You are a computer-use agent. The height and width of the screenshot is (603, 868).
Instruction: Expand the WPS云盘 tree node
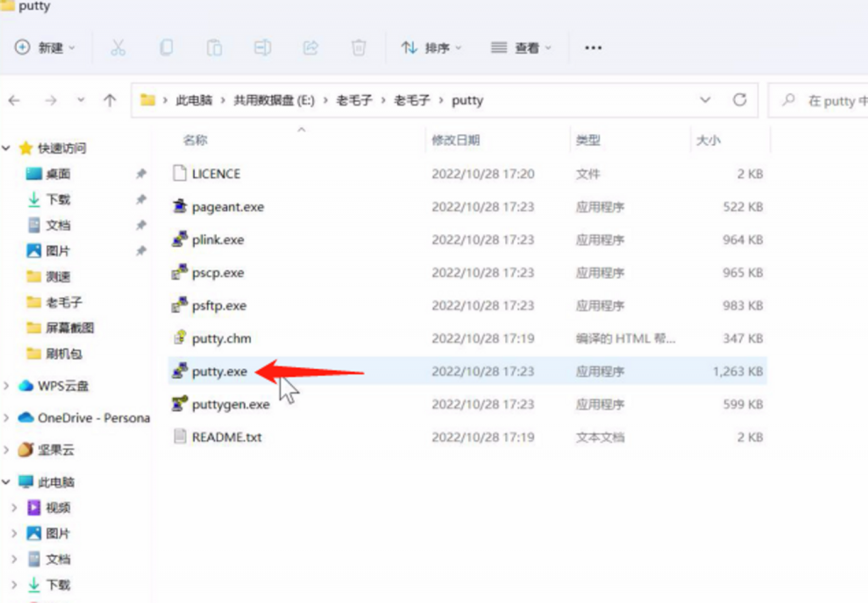[7, 386]
